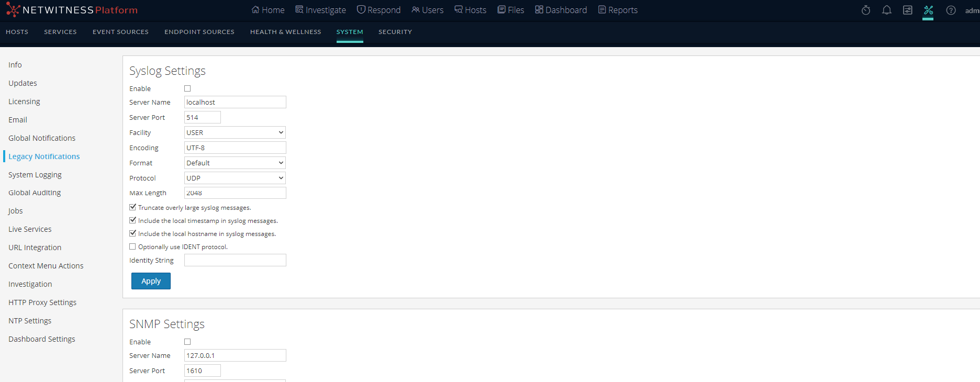The height and width of the screenshot is (382, 980).
Task: Switch to the Health & Wellness tab
Action: [x=285, y=32]
